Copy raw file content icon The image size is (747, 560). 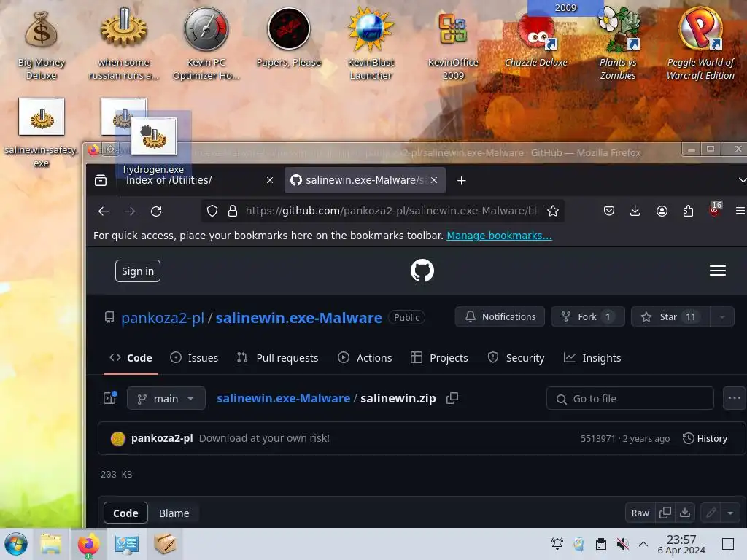point(665,513)
